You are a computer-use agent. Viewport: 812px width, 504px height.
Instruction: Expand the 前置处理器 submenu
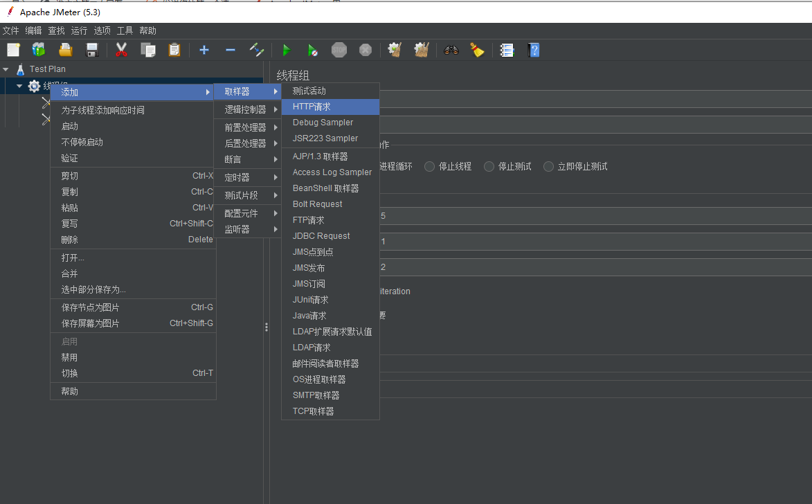coord(248,127)
